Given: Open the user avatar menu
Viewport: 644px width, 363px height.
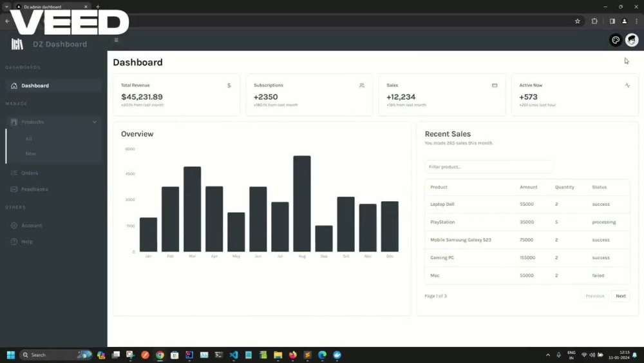Looking at the screenshot, I should (632, 40).
